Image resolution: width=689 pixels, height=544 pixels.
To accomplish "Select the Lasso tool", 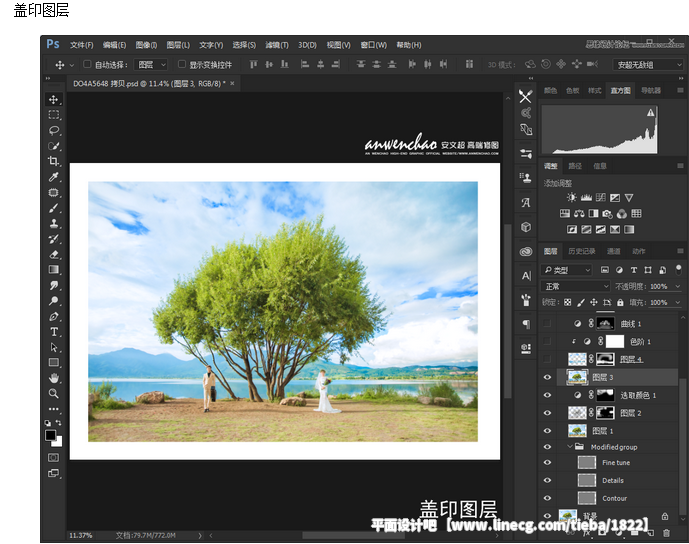I will [54, 131].
